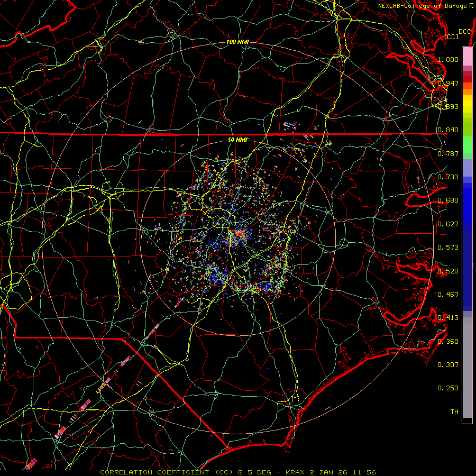Click the 0.947 scale value
Viewport: 476px width, 476px height.
point(448,83)
